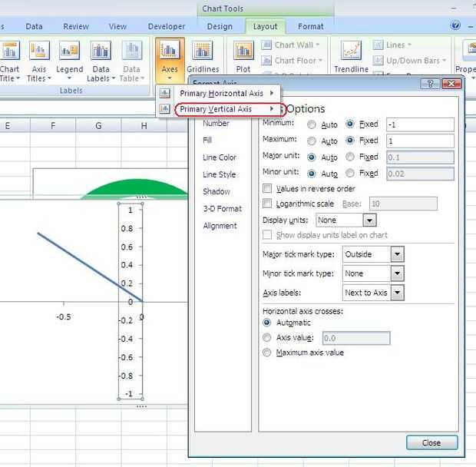Open the Alignment category

(x=220, y=226)
